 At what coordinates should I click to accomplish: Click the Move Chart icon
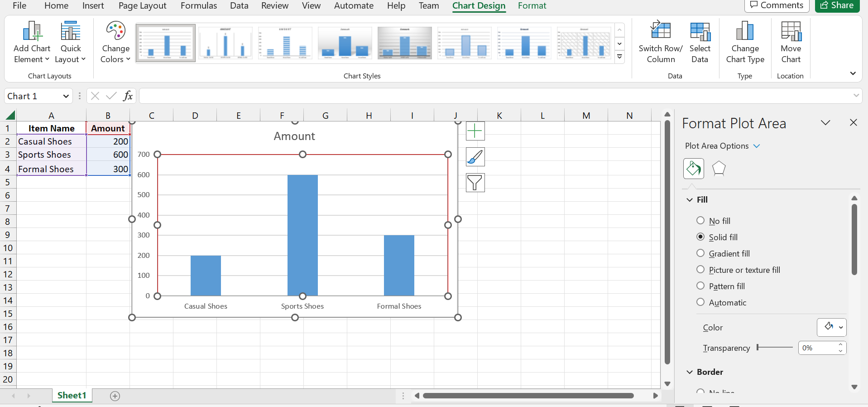791,32
